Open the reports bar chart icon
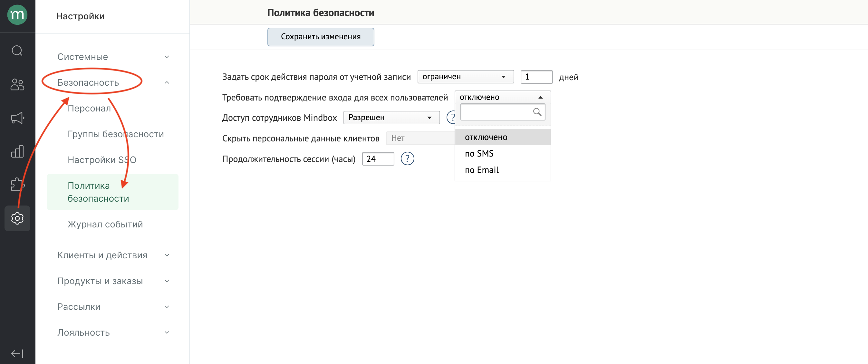This screenshot has width=868, height=364. coord(17,151)
